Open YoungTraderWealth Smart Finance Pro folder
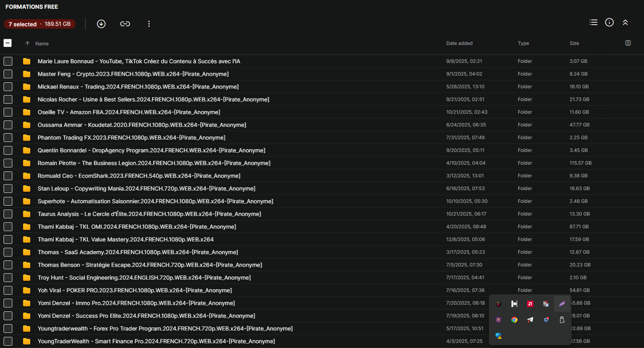Screen dimensions: 644x348 click(156, 341)
